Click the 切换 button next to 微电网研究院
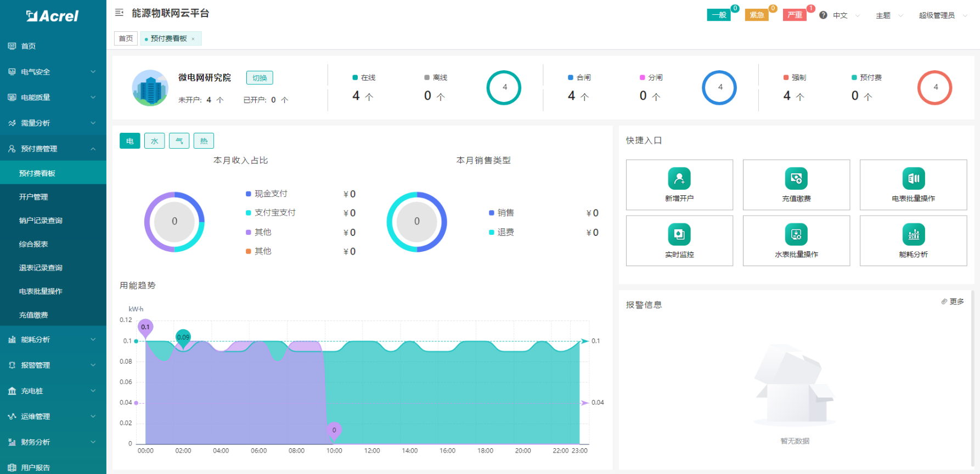This screenshot has width=980, height=474. [x=260, y=78]
